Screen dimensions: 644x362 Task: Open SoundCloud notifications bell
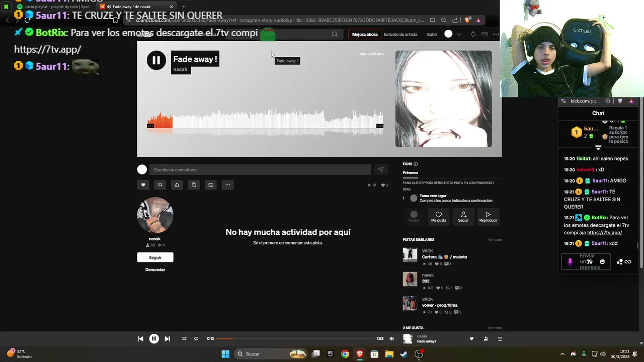[x=473, y=34]
